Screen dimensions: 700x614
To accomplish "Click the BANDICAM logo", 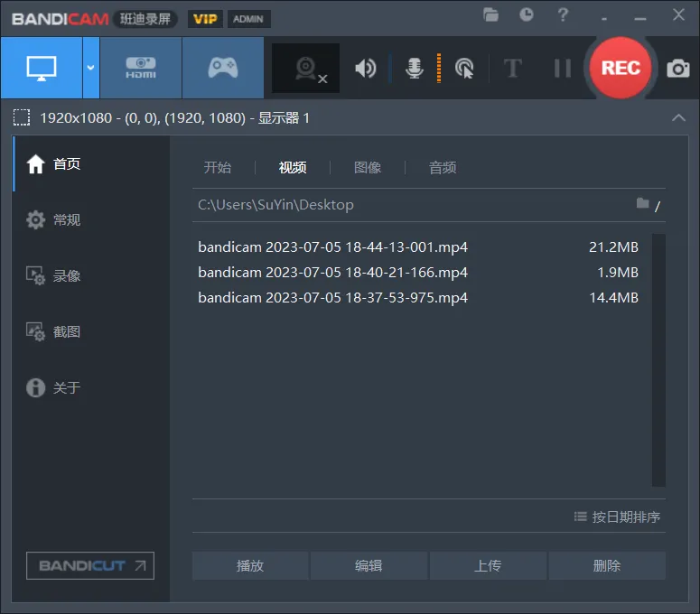I will 61,19.
